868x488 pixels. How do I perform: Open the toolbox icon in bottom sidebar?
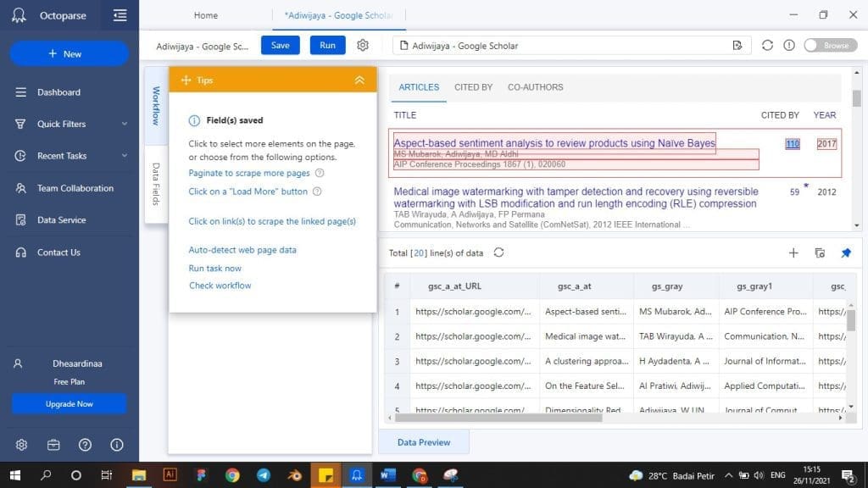pyautogui.click(x=53, y=445)
